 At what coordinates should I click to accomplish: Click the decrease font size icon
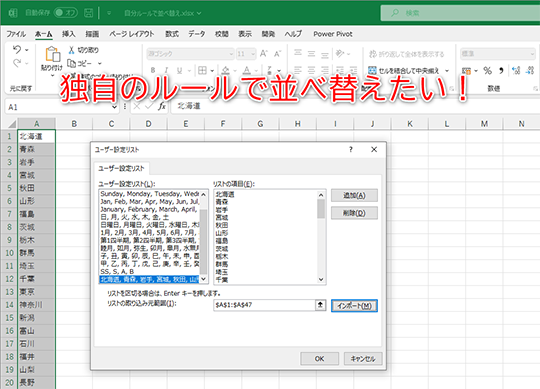pos(277,54)
